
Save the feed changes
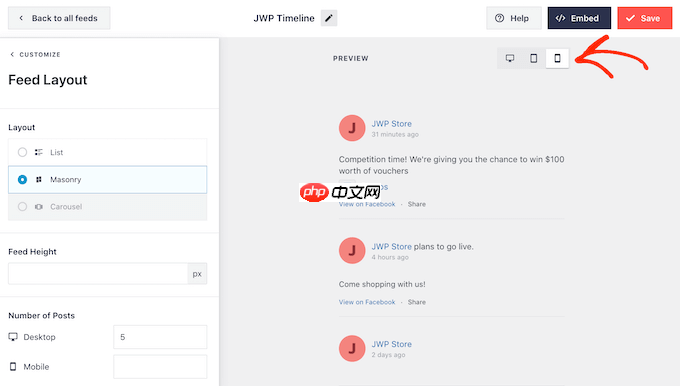[645, 18]
